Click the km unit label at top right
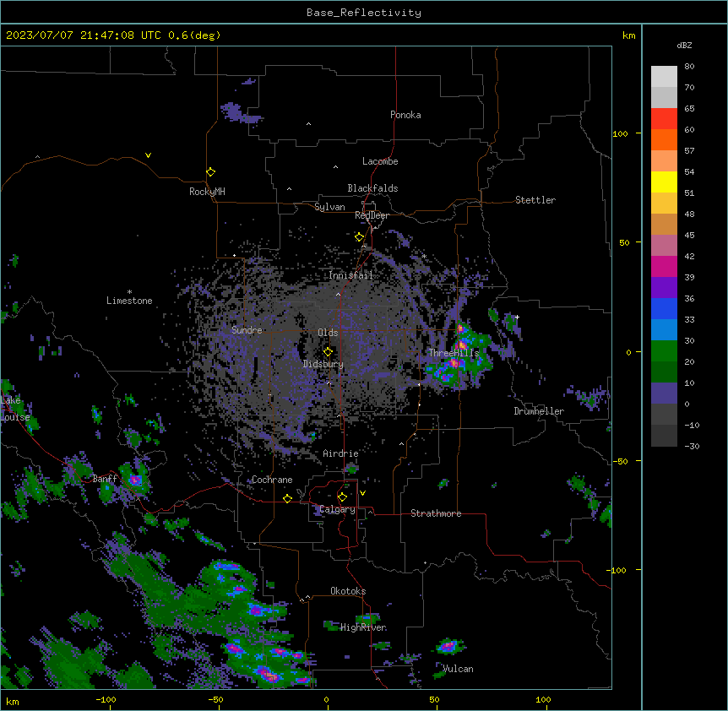The height and width of the screenshot is (711, 728). coord(628,35)
